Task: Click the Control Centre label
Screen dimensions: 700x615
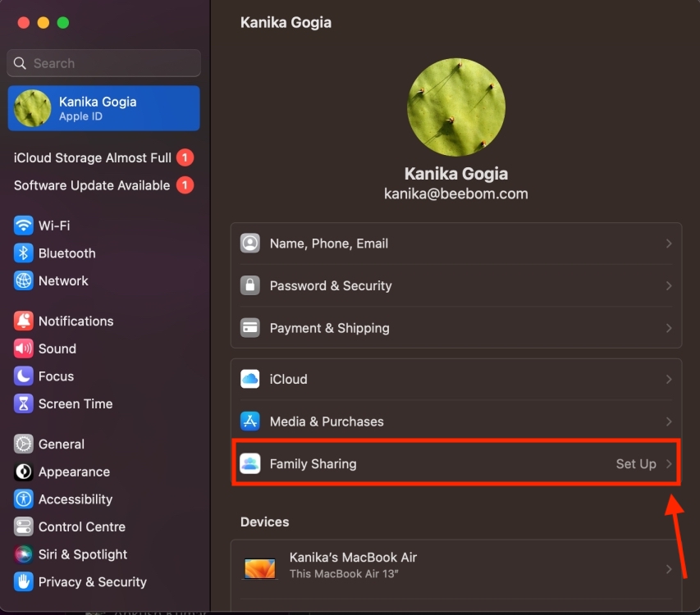Action: 82,527
